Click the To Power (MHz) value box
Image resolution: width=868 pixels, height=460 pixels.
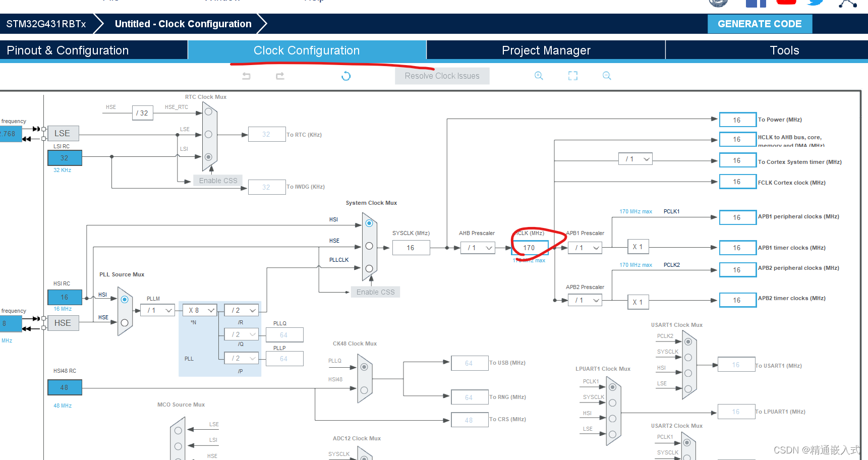(x=738, y=120)
